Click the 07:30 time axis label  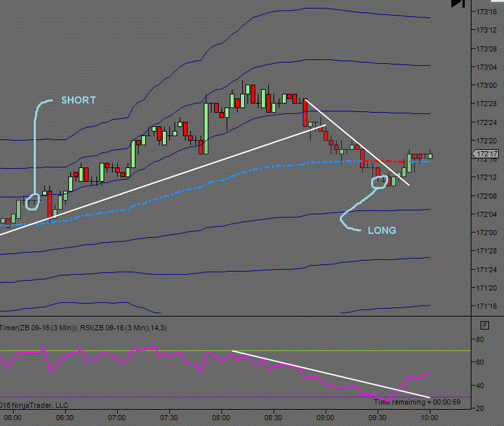pos(169,418)
